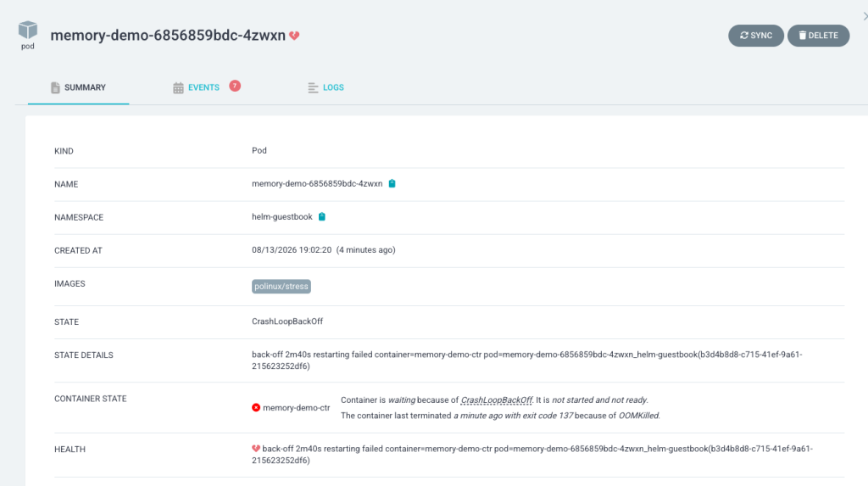868x486 pixels.
Task: Copy the helm-guestbook namespace with clipboard icon
Action: 321,216
